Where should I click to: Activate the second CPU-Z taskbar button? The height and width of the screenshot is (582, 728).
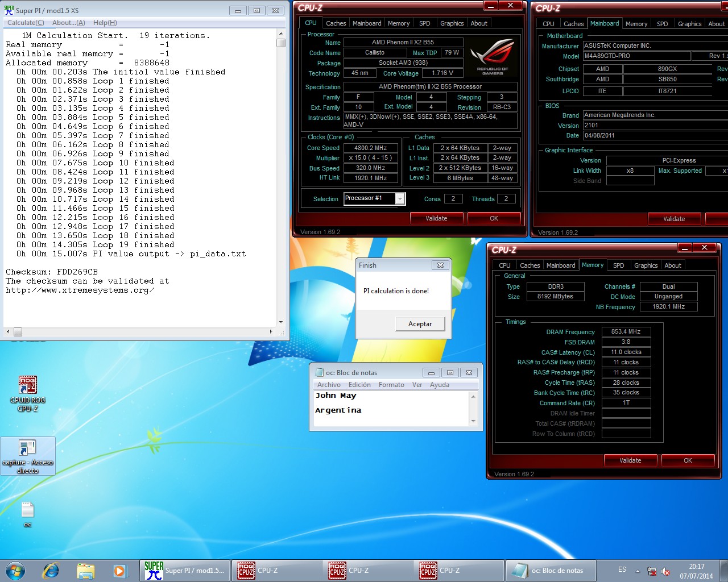pos(367,570)
